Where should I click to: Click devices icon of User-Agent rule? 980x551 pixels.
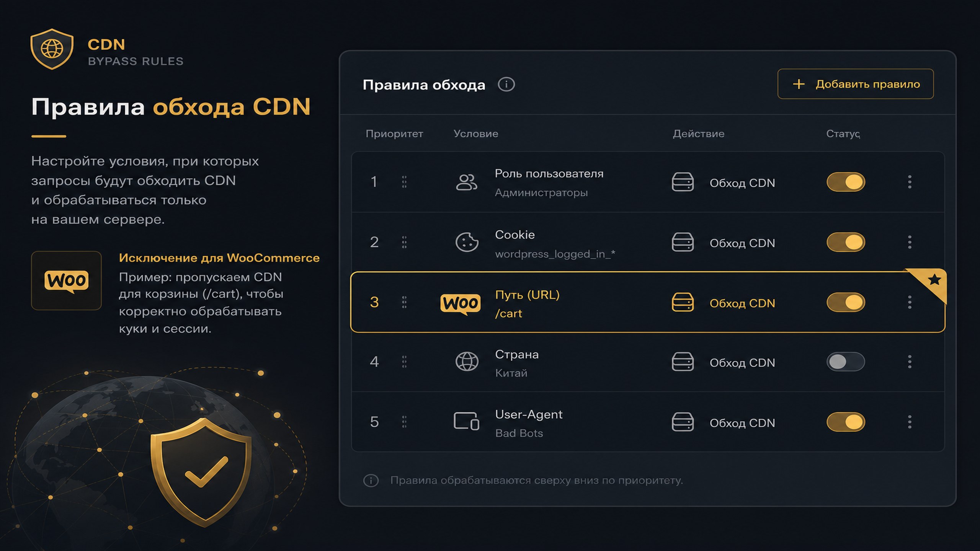(x=466, y=421)
